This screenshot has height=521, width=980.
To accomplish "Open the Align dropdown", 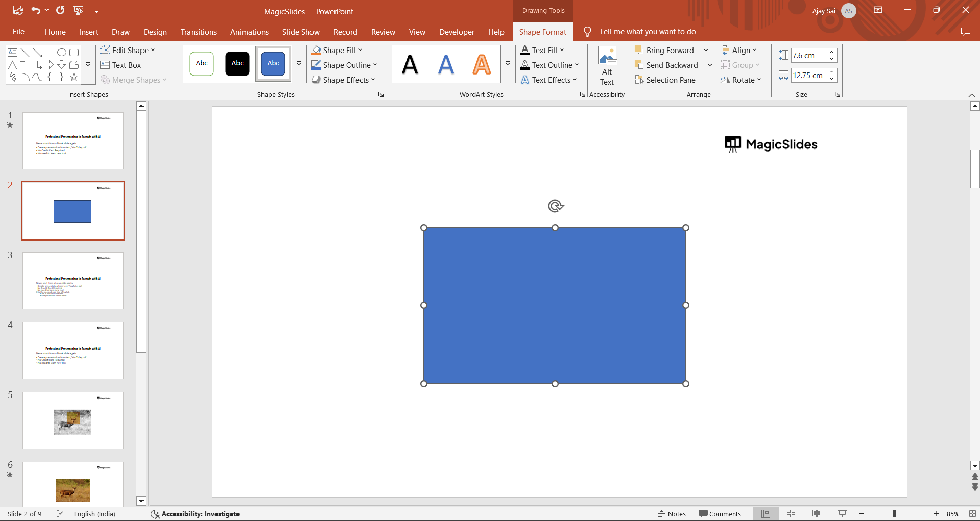I will (x=739, y=50).
